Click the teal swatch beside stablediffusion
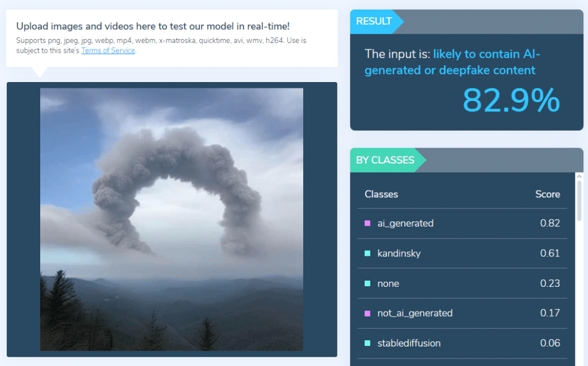The image size is (588, 366). [x=367, y=343]
